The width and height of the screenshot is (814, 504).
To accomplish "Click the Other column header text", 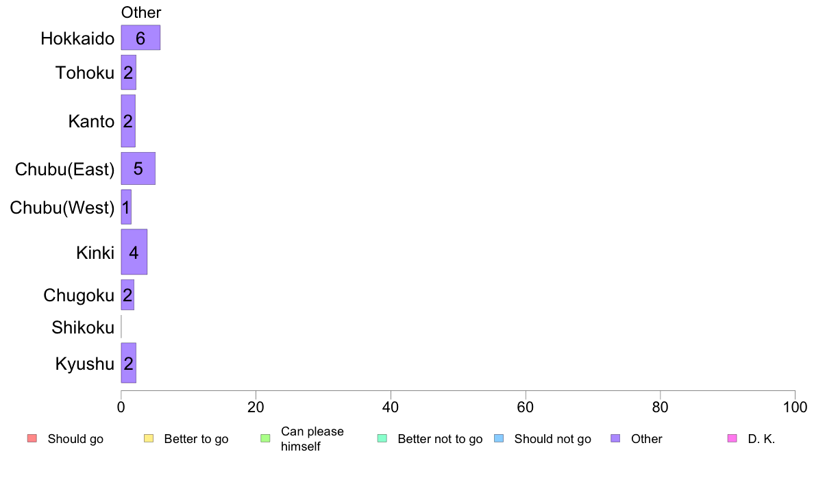I will click(141, 12).
